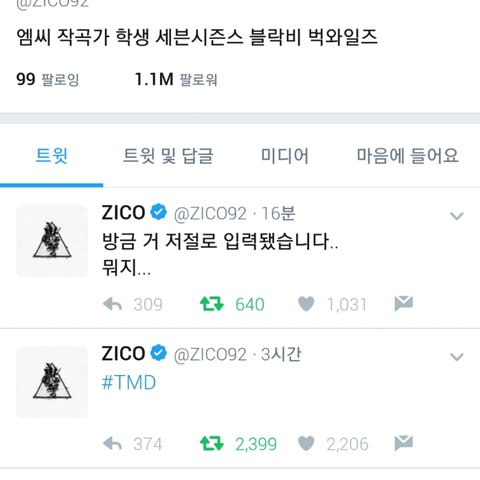Like the tweet with 1,031 hearts
The height and width of the screenshot is (480, 480).
click(306, 304)
